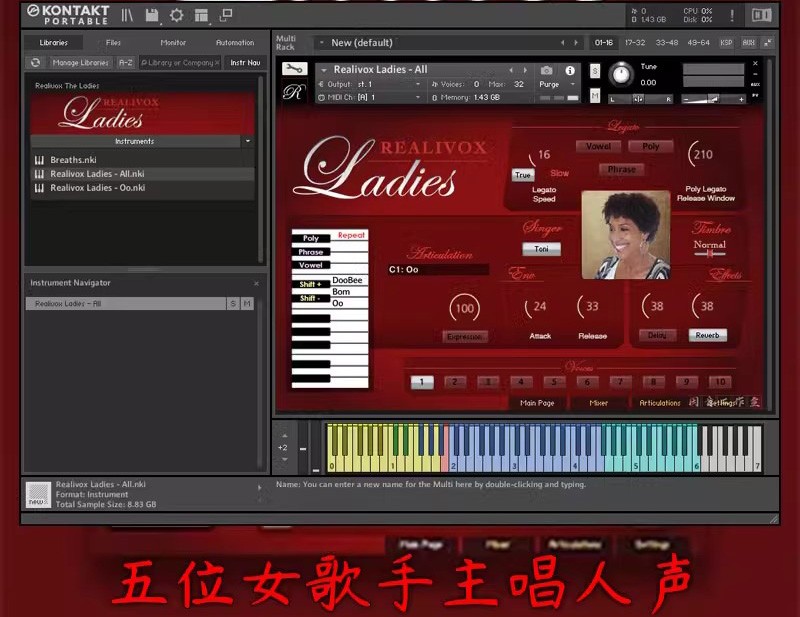Toggle the Delay effect button
The height and width of the screenshot is (617, 800).
pos(657,335)
